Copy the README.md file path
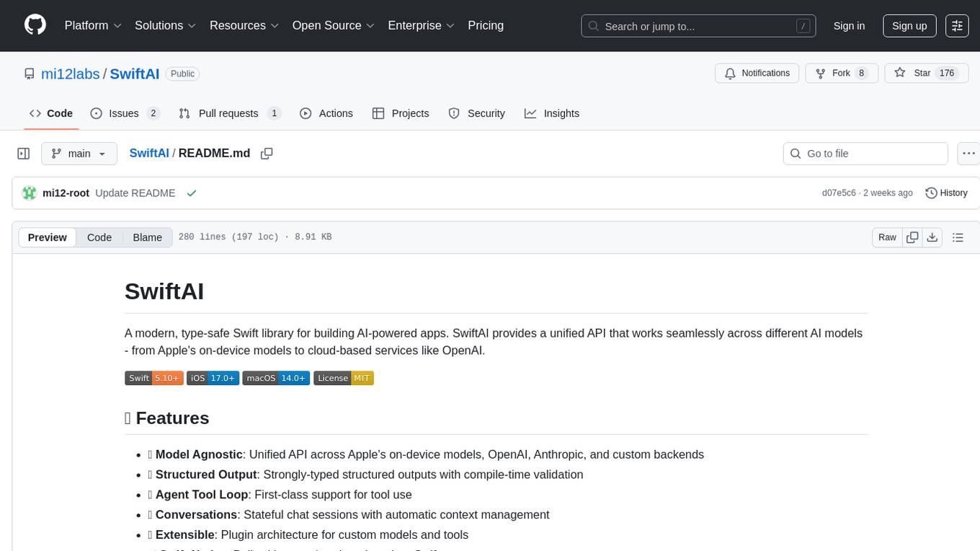Screen dimensions: 980x551 pos(267,153)
